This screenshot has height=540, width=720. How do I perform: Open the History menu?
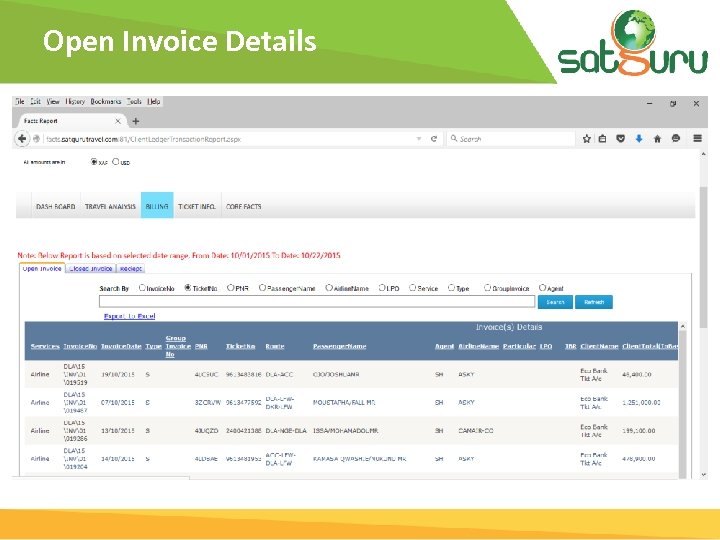click(75, 101)
